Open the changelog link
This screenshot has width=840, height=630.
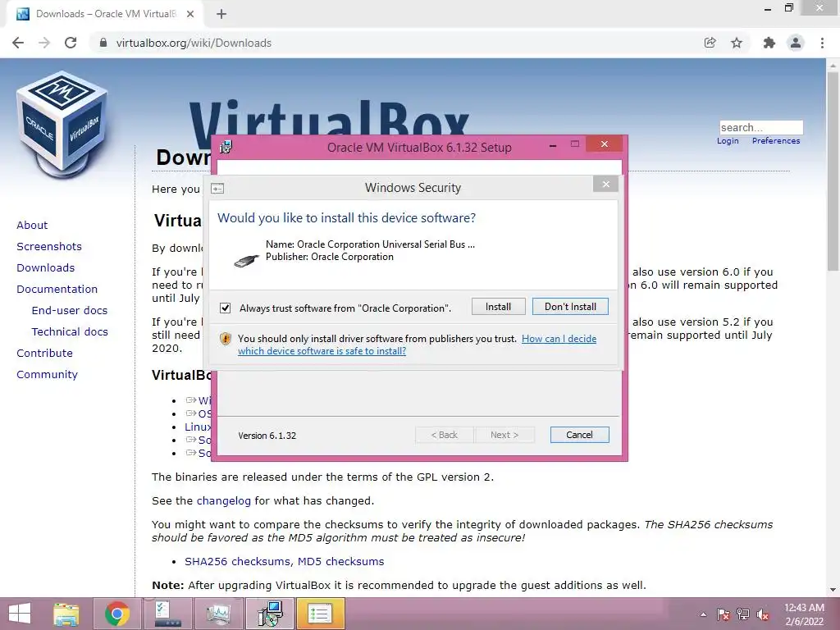[x=223, y=501]
